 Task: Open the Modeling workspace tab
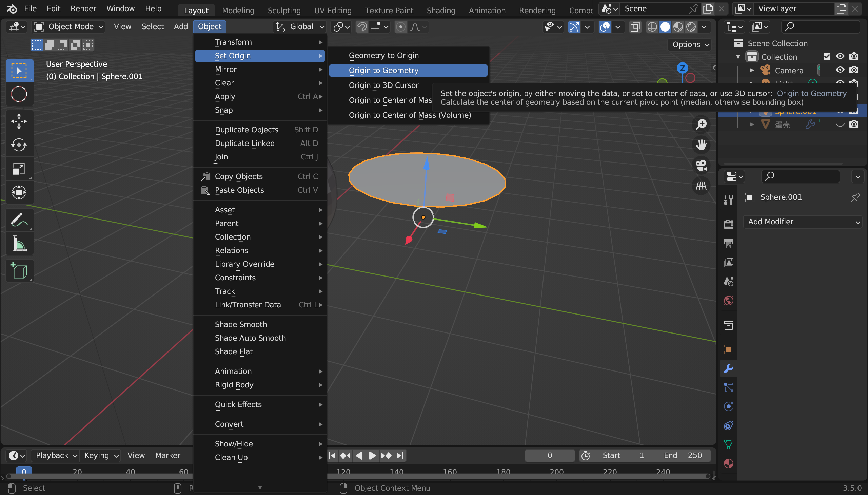[238, 11]
